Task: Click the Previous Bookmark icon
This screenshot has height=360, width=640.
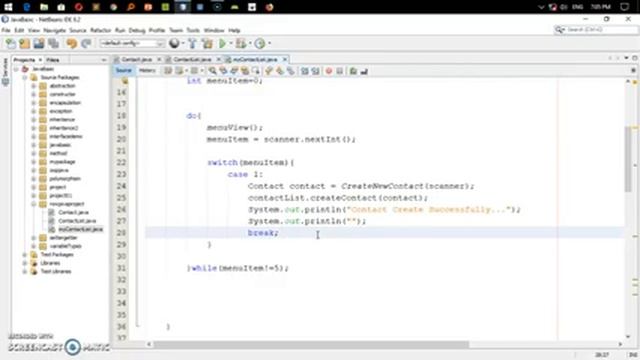Action: pyautogui.click(x=269, y=71)
